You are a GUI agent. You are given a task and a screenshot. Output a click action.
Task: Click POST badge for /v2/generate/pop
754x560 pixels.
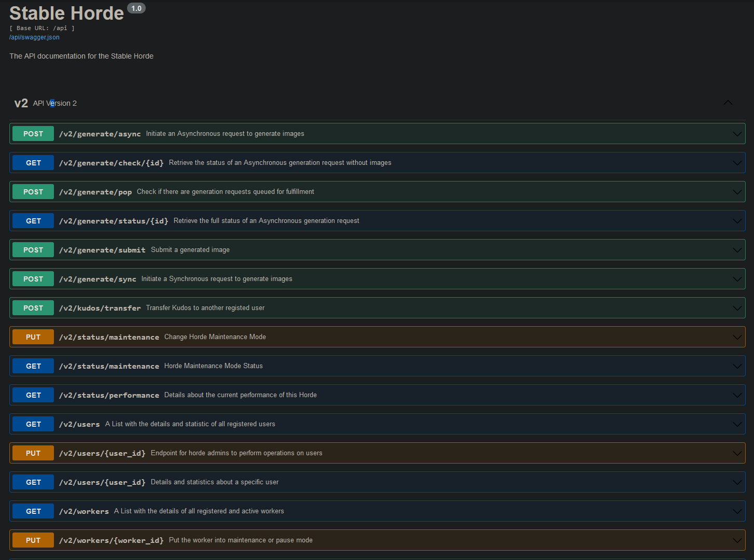[33, 192]
